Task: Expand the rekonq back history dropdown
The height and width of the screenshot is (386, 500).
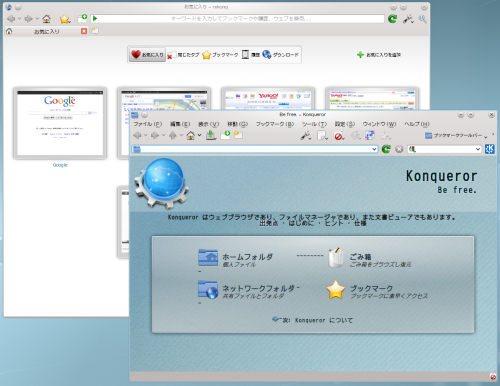Action: tap(20, 19)
